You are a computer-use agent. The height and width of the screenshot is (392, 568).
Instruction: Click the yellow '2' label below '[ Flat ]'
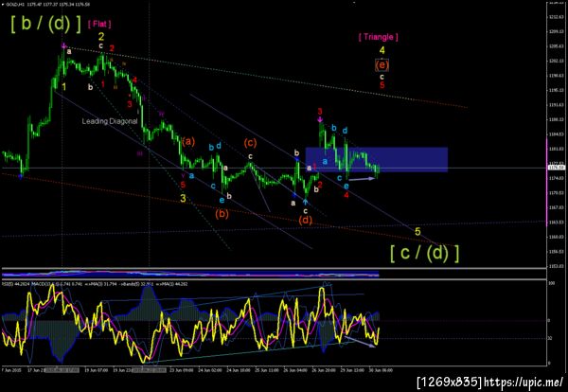(101, 36)
